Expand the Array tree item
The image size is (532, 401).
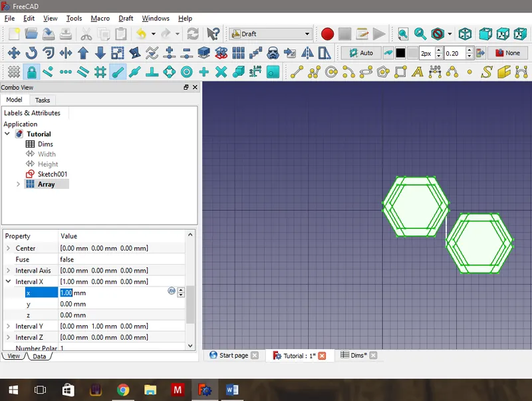[18, 184]
